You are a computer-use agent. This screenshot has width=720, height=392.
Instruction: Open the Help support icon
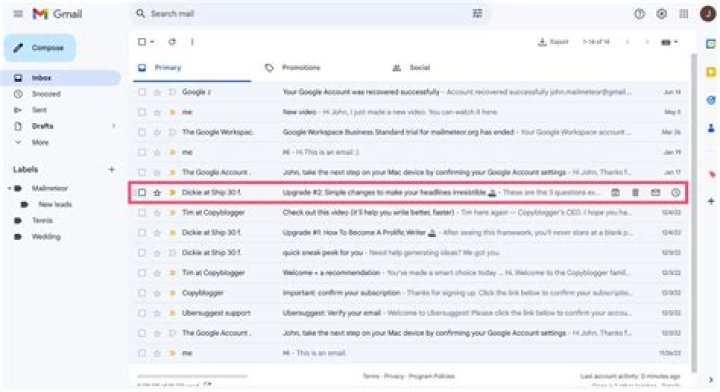pyautogui.click(x=639, y=14)
